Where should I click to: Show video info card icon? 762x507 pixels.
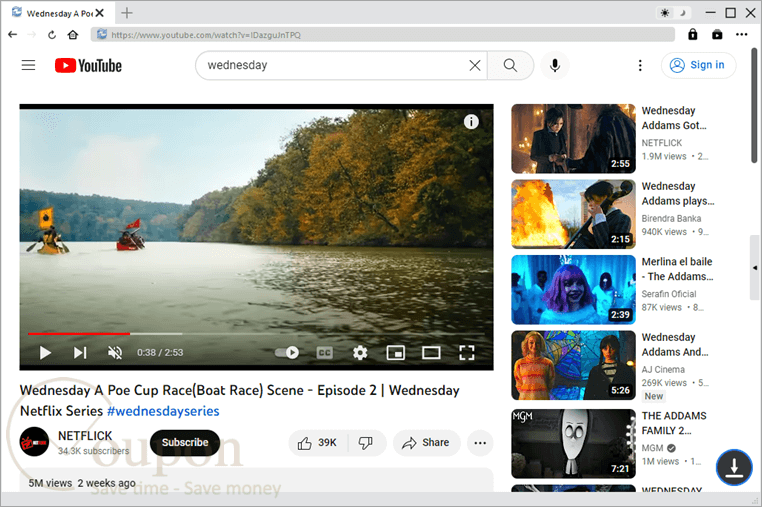(471, 122)
